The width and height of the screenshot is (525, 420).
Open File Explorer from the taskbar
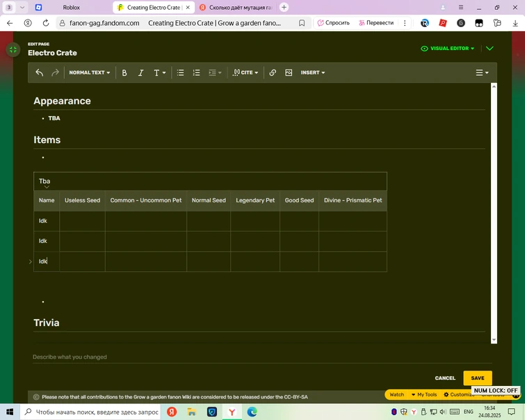191,412
